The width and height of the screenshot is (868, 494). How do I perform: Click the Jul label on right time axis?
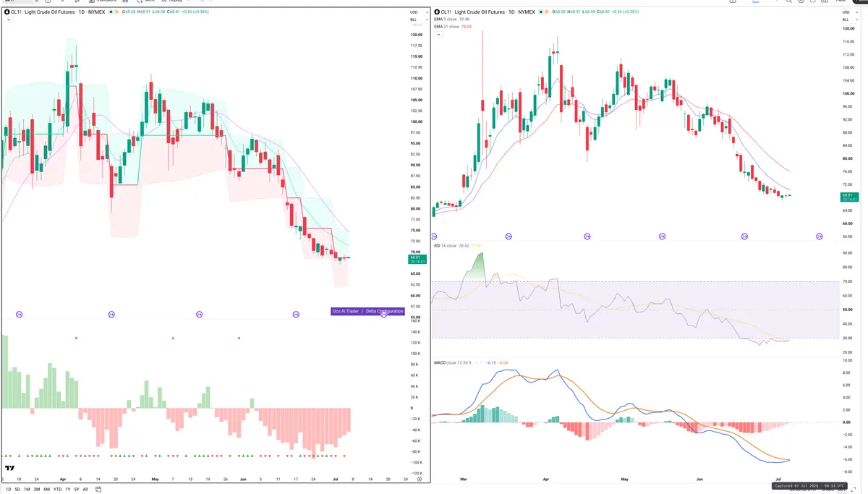point(778,479)
